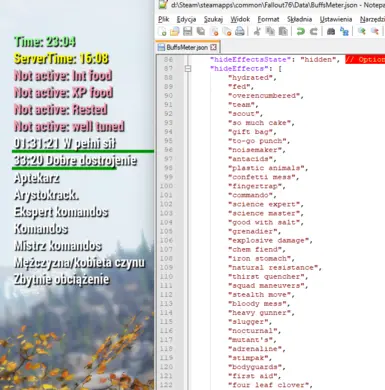Open the Składnia menu
This screenshot has width=385, height=390.
point(299,19)
